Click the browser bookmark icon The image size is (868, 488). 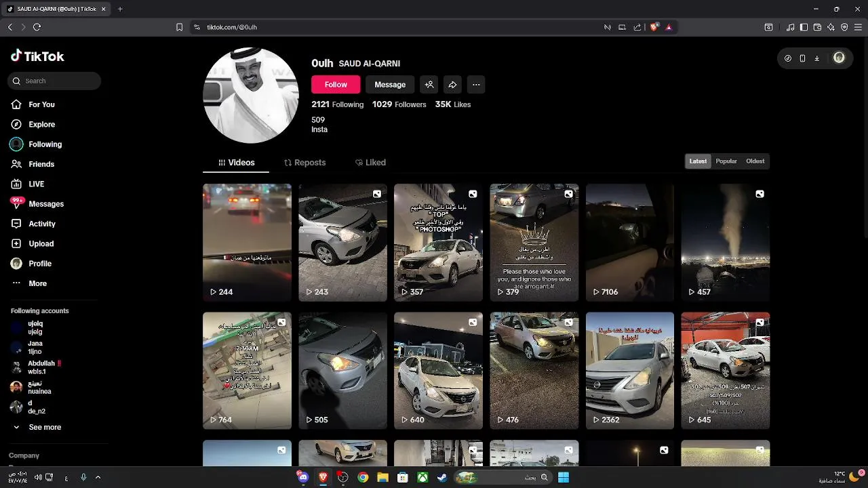179,27
